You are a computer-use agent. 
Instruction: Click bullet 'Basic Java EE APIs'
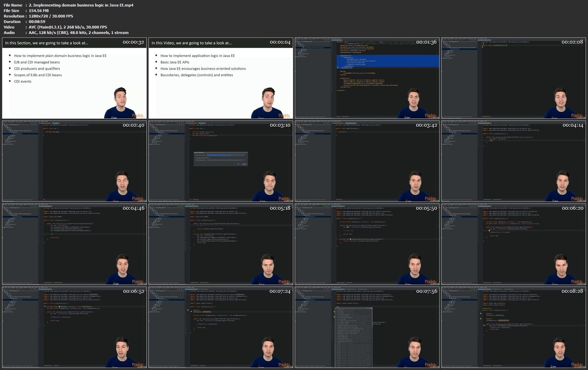coord(175,62)
